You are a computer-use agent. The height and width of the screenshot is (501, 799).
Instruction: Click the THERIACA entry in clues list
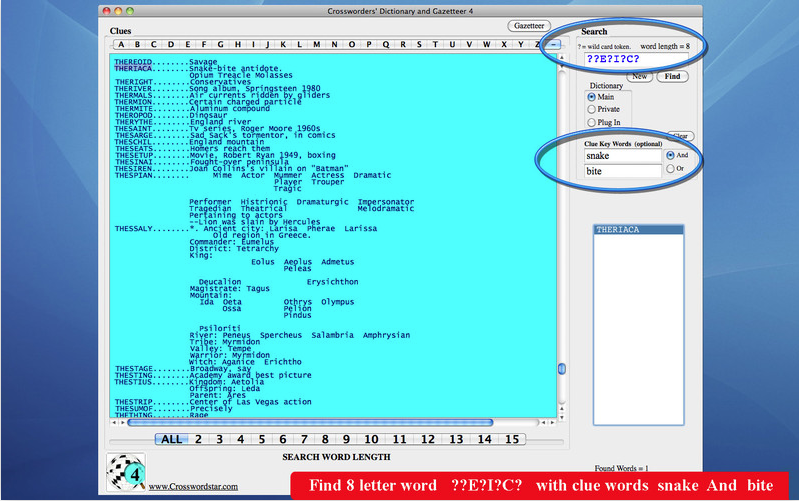[133, 68]
